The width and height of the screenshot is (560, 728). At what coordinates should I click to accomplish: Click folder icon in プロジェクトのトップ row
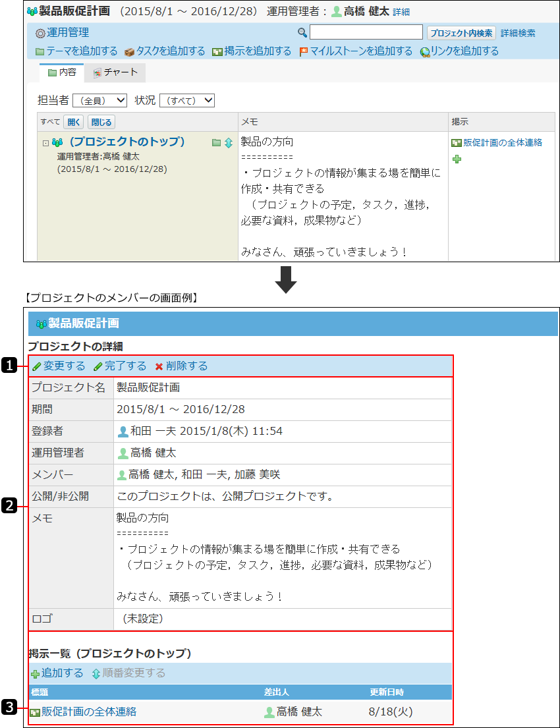coord(216,142)
